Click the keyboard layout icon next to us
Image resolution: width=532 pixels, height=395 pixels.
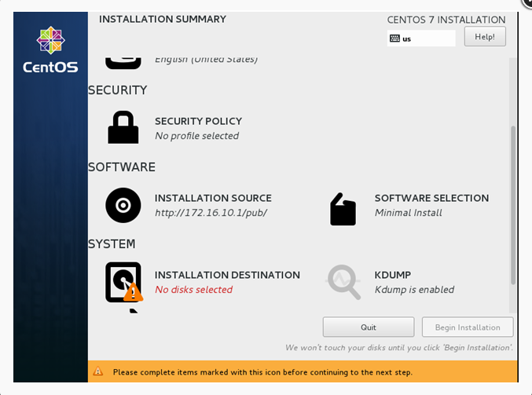click(394, 38)
